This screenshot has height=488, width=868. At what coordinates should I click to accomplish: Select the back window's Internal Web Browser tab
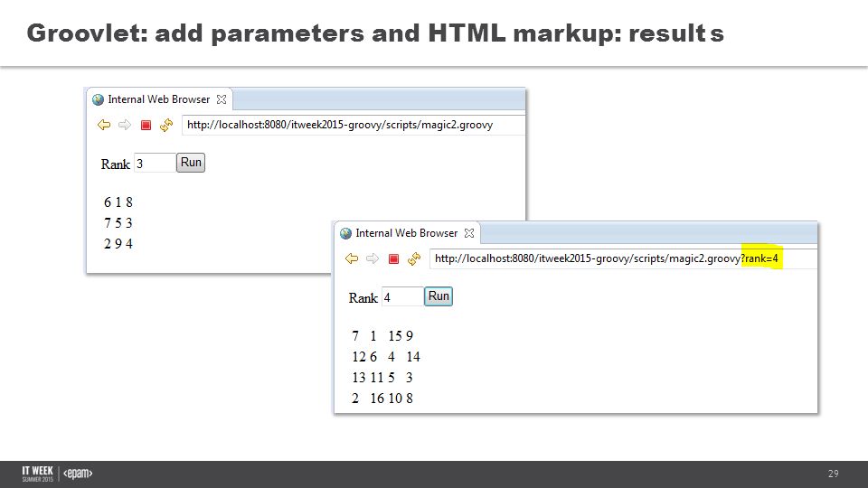tap(159, 99)
